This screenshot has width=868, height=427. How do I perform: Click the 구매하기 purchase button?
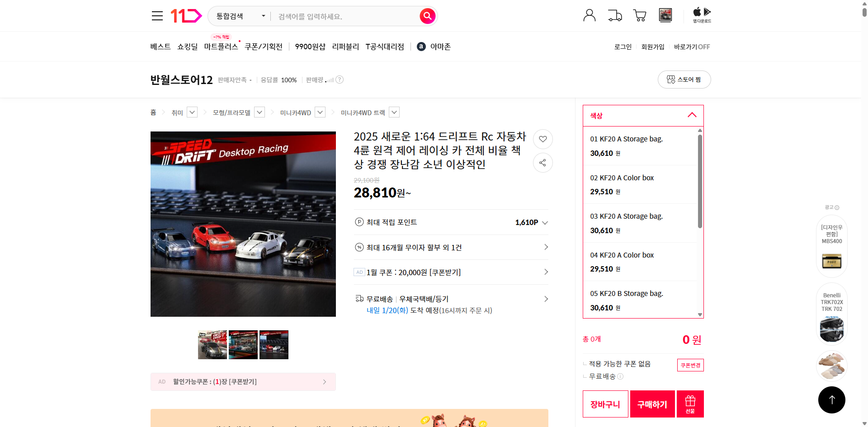(x=652, y=404)
